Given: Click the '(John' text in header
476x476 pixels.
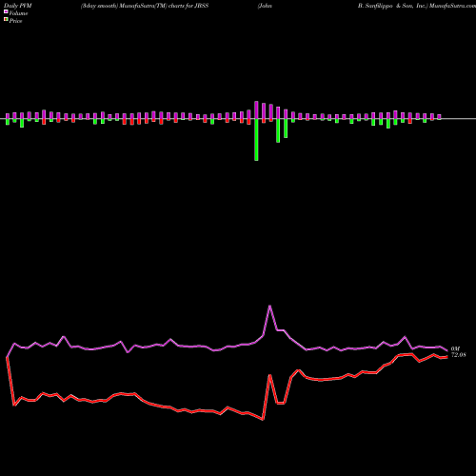Looking at the screenshot, I should tap(265, 6).
